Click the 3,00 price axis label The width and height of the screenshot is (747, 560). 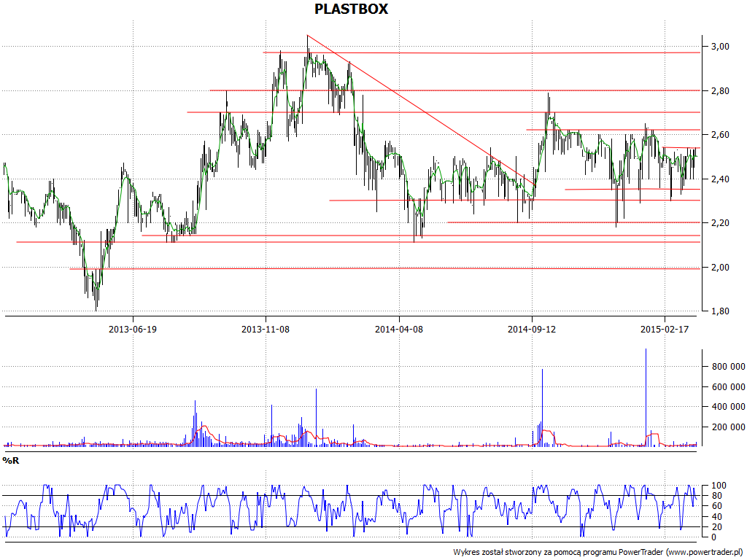click(720, 46)
